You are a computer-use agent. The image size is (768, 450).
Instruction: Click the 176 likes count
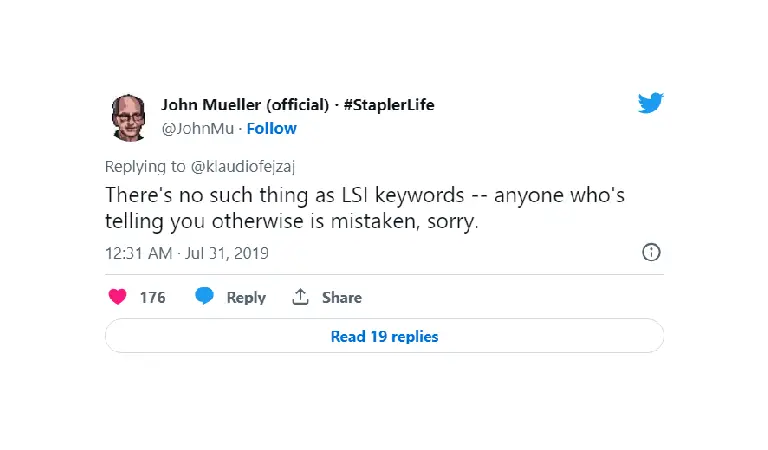(152, 298)
